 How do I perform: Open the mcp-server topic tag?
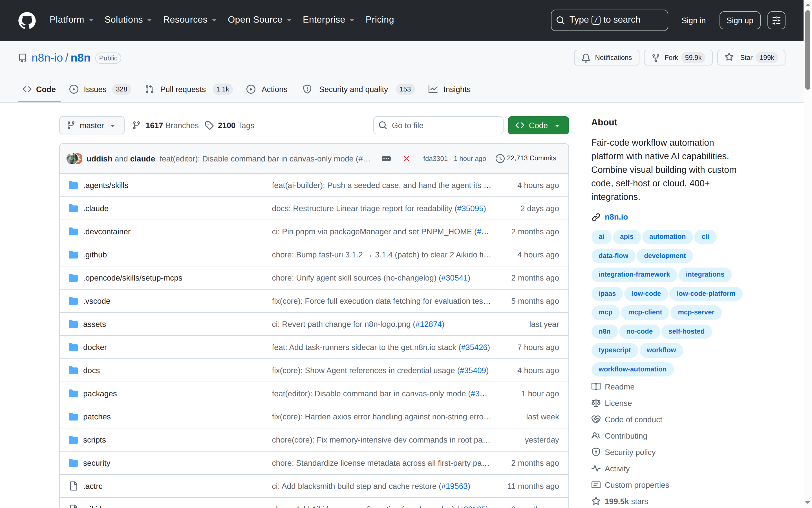pos(696,312)
